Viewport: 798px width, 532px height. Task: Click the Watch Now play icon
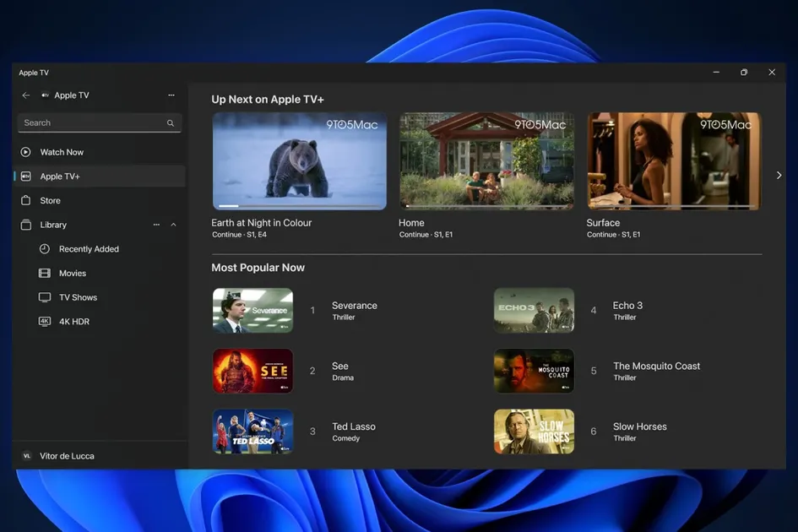25,152
